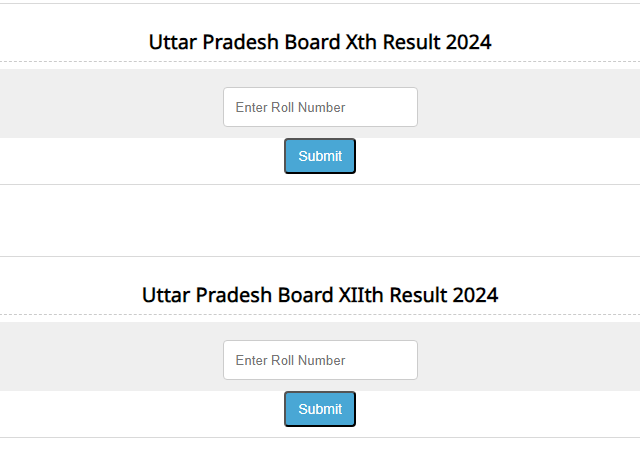640x454 pixels.
Task: Select the Xth section's Enter Roll Number placeholder
Action: click(x=290, y=107)
